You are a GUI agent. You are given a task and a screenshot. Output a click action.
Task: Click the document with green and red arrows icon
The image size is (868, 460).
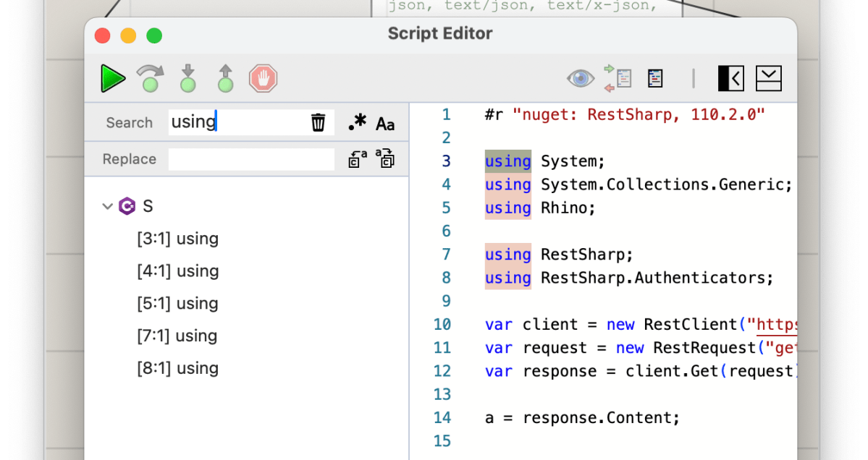tap(618, 78)
